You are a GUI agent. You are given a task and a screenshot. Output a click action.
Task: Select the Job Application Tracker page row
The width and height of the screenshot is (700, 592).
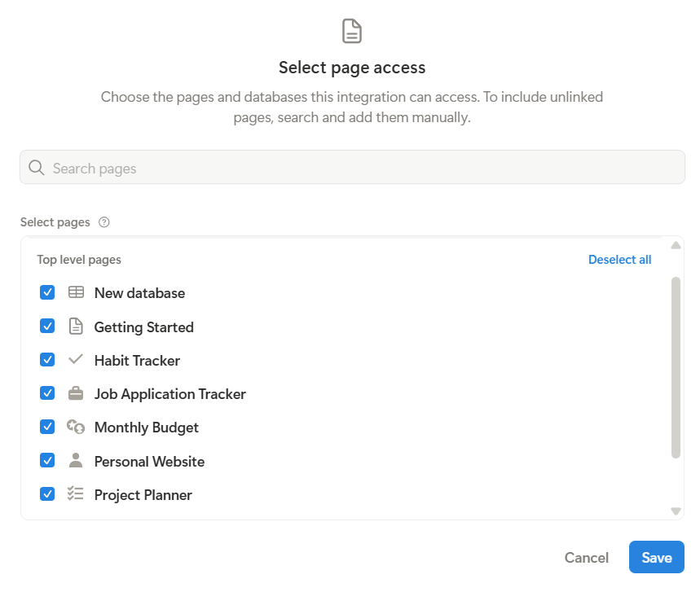coord(169,394)
